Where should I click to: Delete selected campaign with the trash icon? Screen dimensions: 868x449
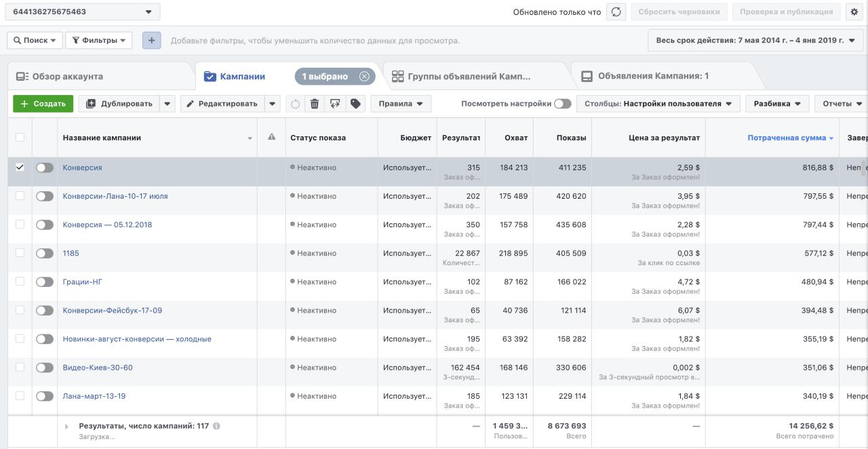315,104
